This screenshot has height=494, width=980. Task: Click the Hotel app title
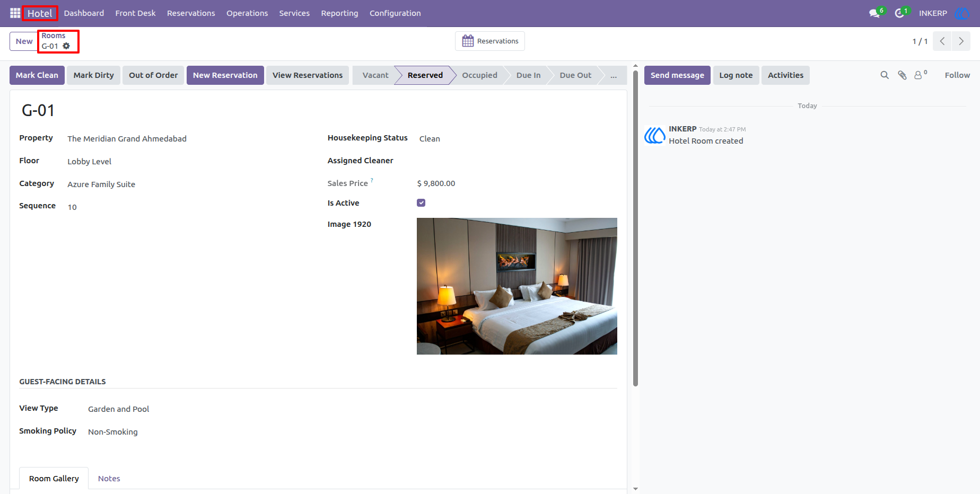(40, 13)
